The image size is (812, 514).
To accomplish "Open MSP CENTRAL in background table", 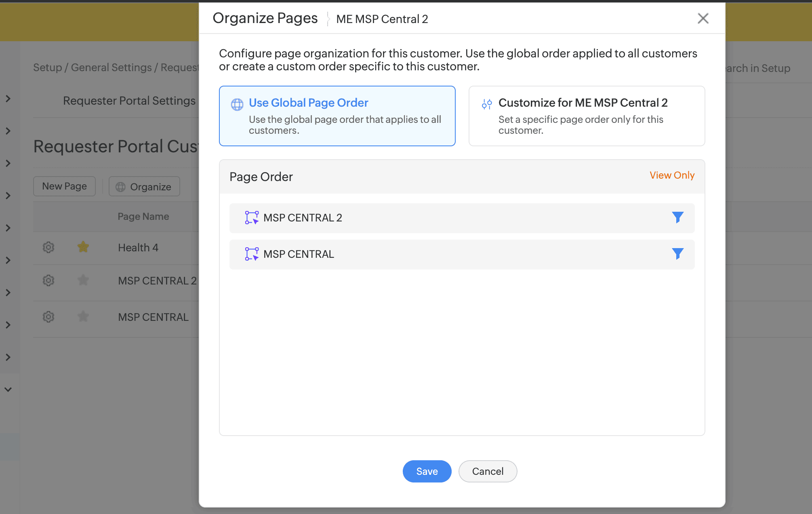I will click(x=153, y=317).
